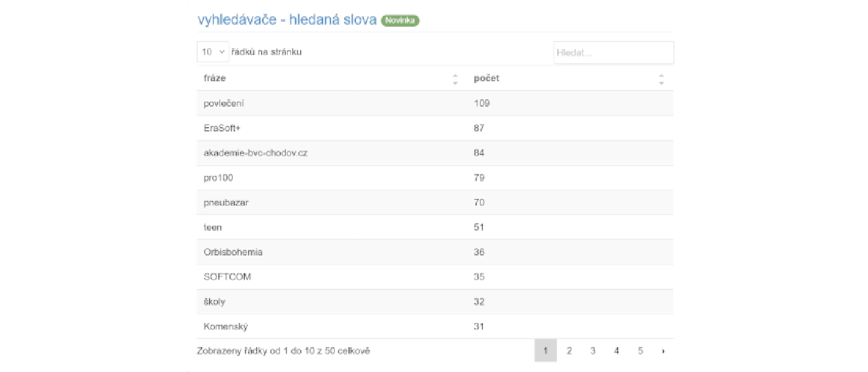Viewport: 868px width, 372px height.
Task: Select the Orbisbohemia row
Action: coord(435,252)
